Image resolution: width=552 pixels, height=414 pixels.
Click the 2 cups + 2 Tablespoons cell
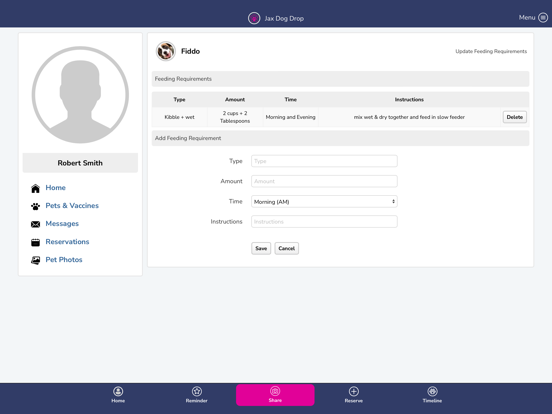tap(235, 117)
